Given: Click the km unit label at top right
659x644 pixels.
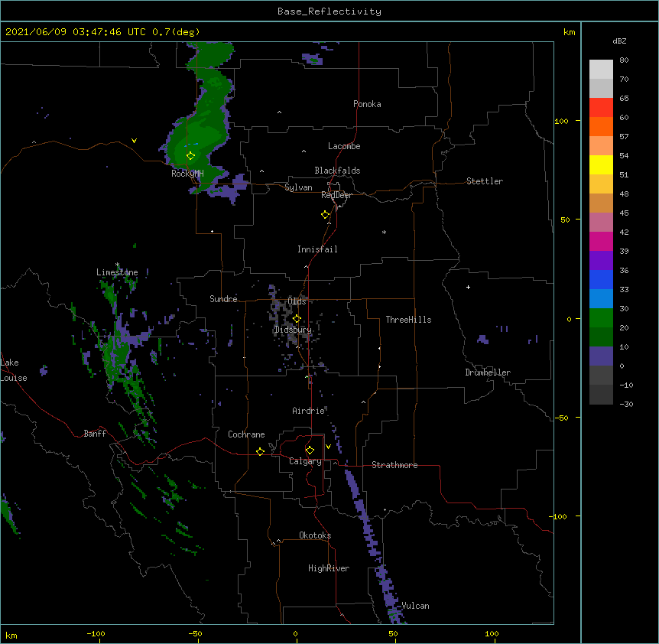Looking at the screenshot, I should 569,32.
